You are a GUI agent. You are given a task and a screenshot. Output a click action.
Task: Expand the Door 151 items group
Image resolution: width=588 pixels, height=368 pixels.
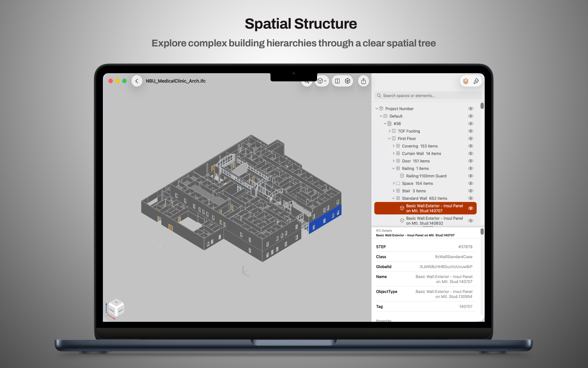[x=393, y=161]
